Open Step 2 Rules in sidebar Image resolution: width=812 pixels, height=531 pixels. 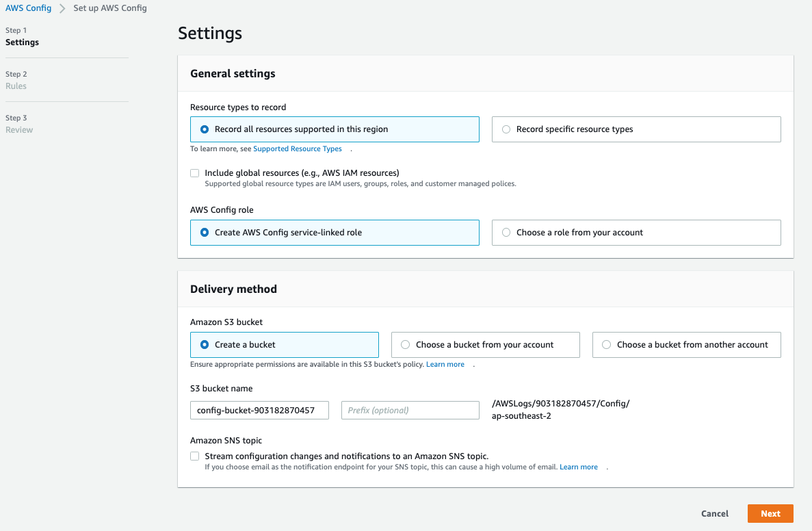point(16,86)
